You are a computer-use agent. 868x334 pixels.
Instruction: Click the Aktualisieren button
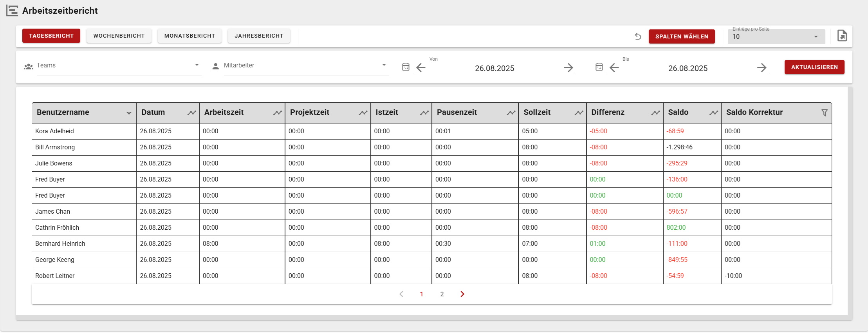click(814, 67)
